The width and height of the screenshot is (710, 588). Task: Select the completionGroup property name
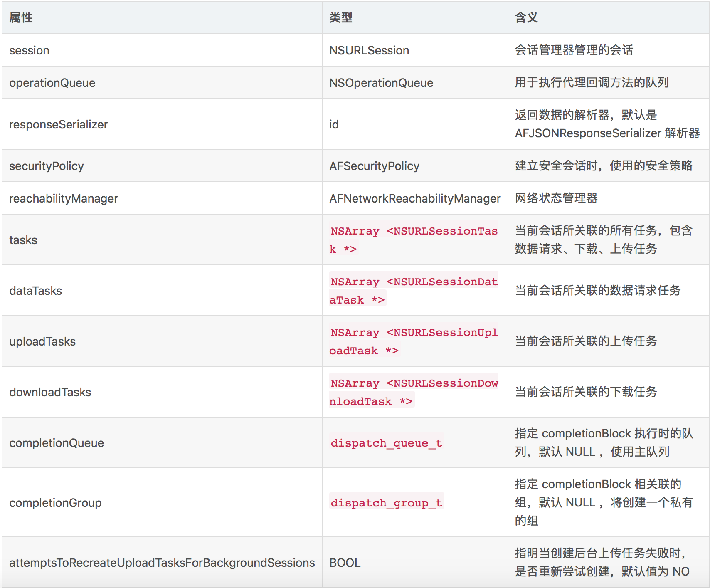(55, 503)
